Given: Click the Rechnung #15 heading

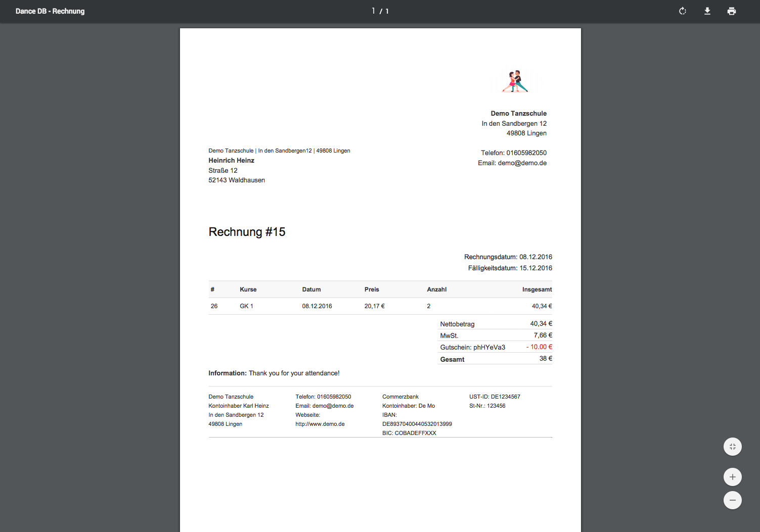Looking at the screenshot, I should pos(247,232).
